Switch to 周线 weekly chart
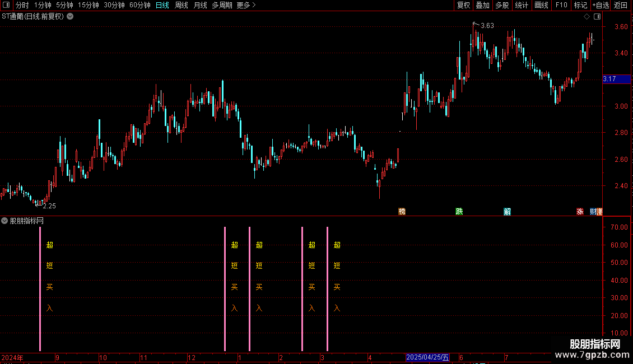 (181, 5)
